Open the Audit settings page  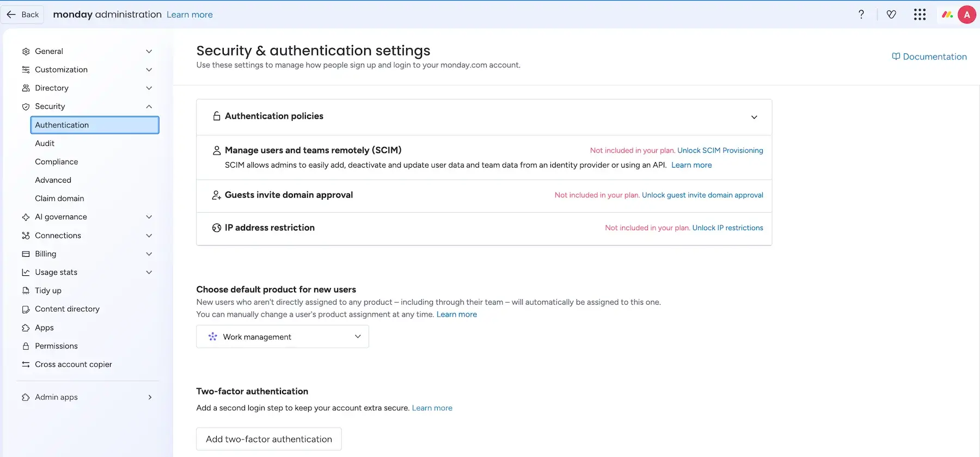coord(45,144)
